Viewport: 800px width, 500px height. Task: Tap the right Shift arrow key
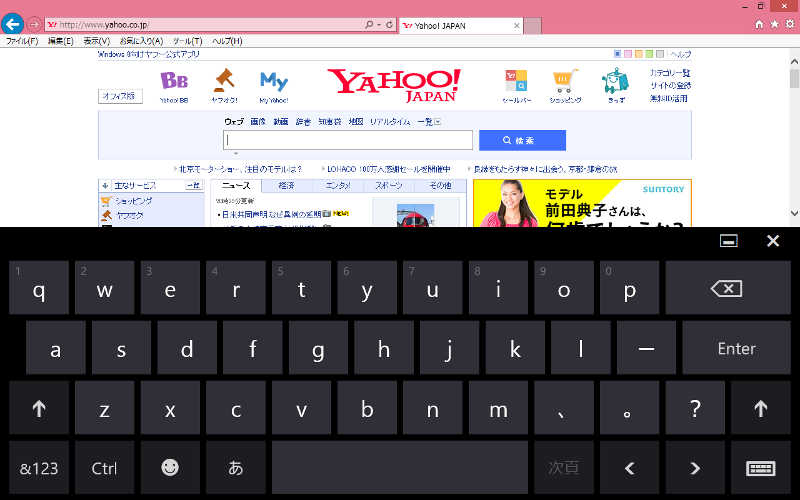[761, 408]
